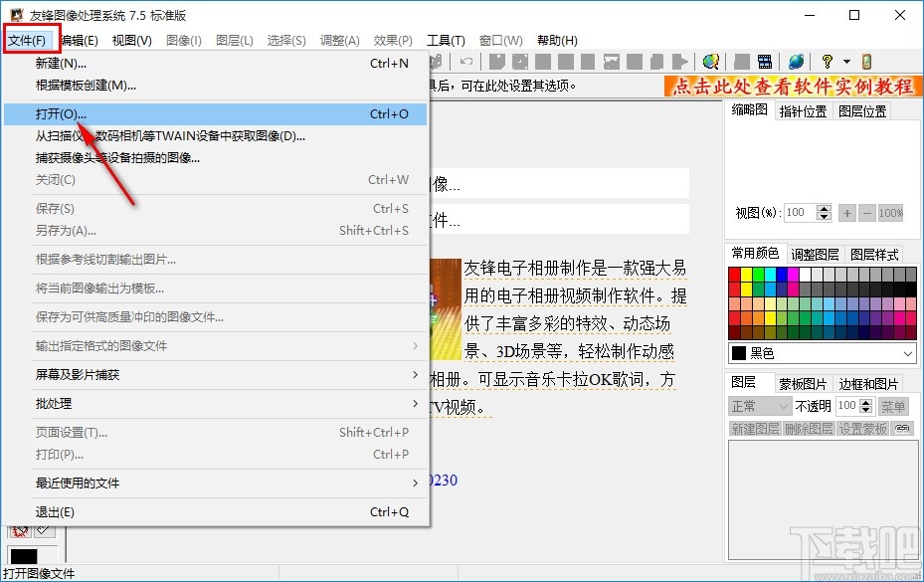The height and width of the screenshot is (582, 924).
Task: Select 打开(O) from the open File menu
Action: 60,113
